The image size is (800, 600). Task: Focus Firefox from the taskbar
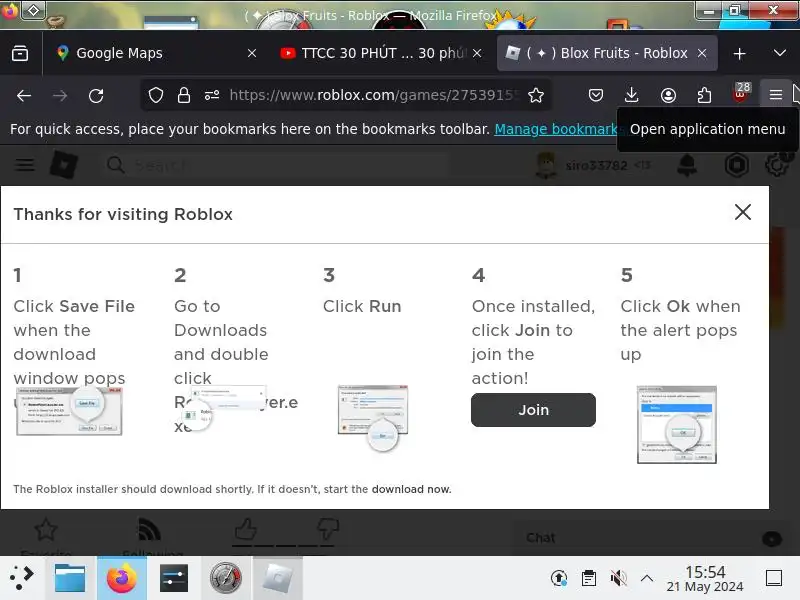[121, 578]
